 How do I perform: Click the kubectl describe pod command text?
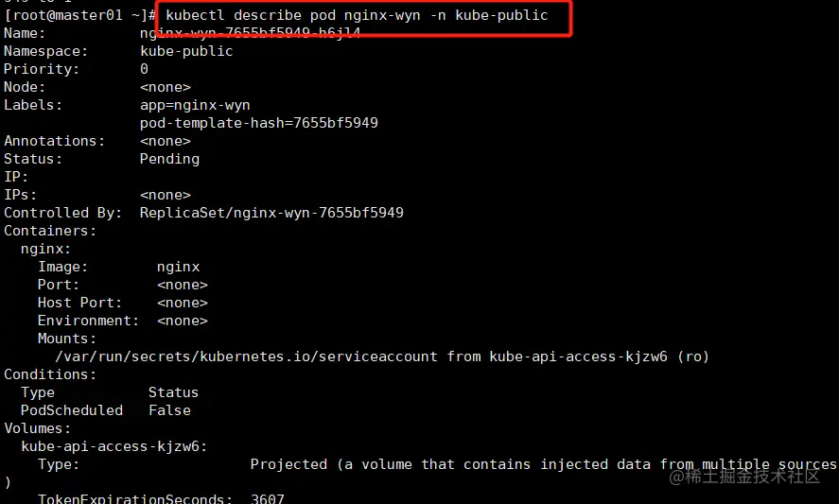[357, 15]
